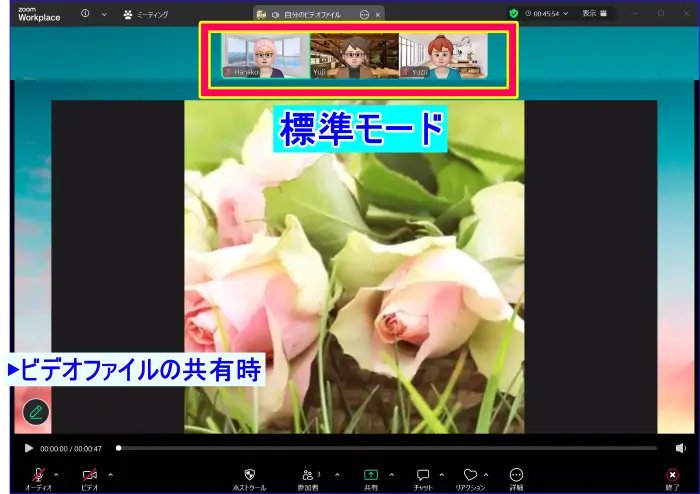Open the annotation pencil tool
Screen dimensions: 700x494
(36, 411)
